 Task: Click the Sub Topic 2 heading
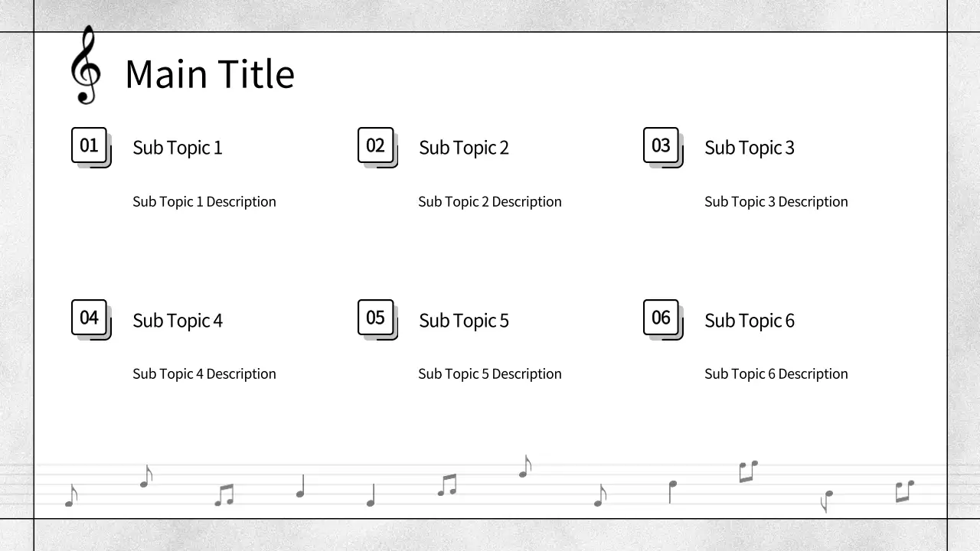464,148
